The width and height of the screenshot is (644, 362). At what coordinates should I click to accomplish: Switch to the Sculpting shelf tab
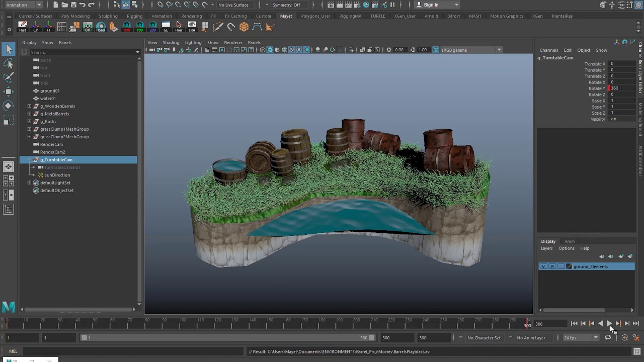tap(108, 16)
